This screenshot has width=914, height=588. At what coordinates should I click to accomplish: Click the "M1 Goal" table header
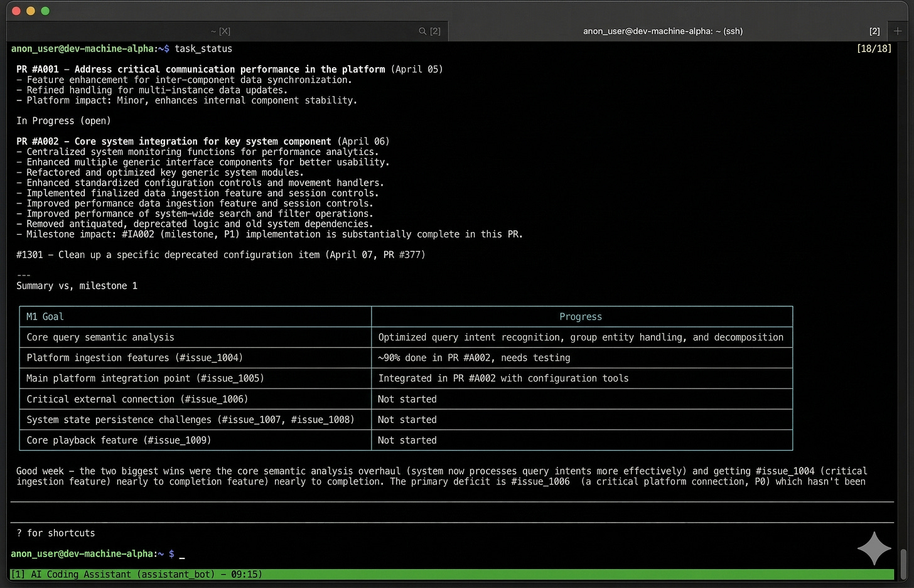point(45,316)
